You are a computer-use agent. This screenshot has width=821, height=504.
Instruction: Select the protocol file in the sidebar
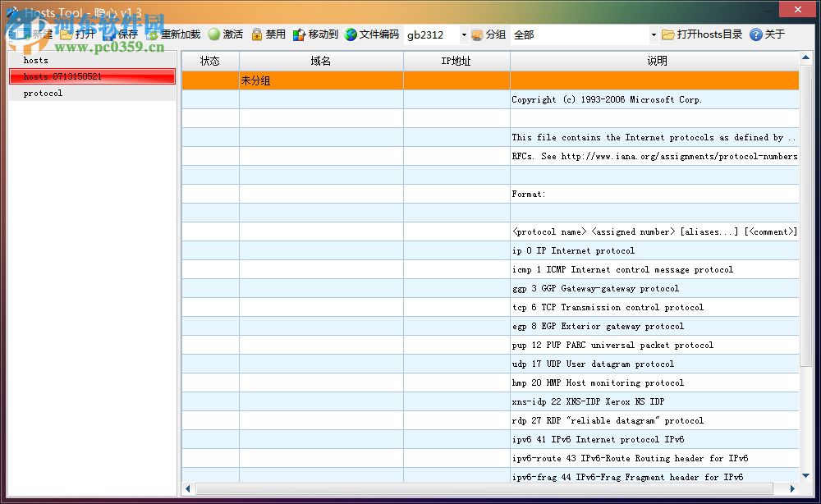point(43,93)
